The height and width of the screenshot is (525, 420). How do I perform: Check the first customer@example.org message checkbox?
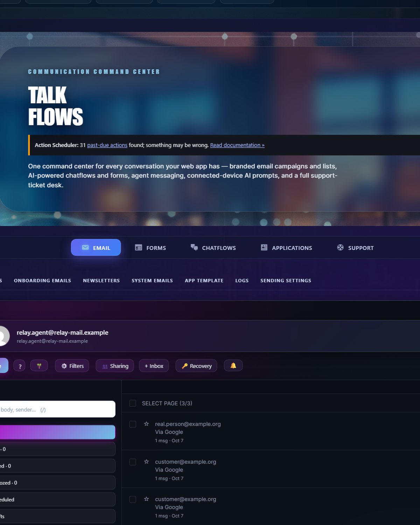tap(133, 462)
